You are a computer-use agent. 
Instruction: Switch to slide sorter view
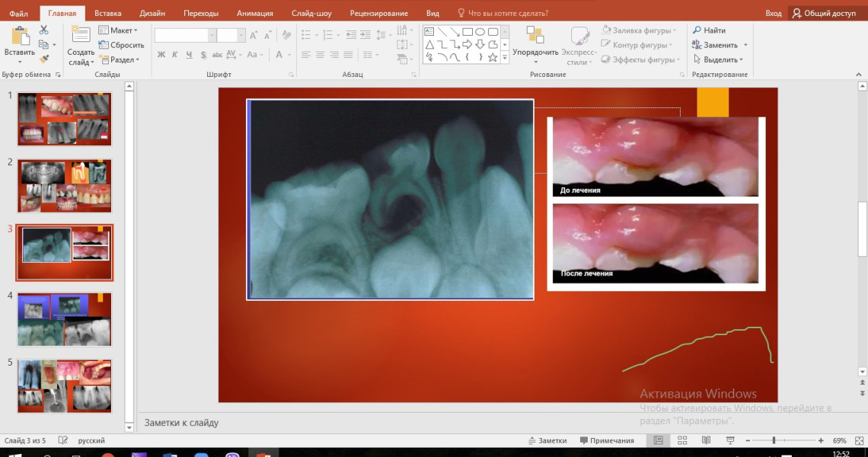[682, 440]
